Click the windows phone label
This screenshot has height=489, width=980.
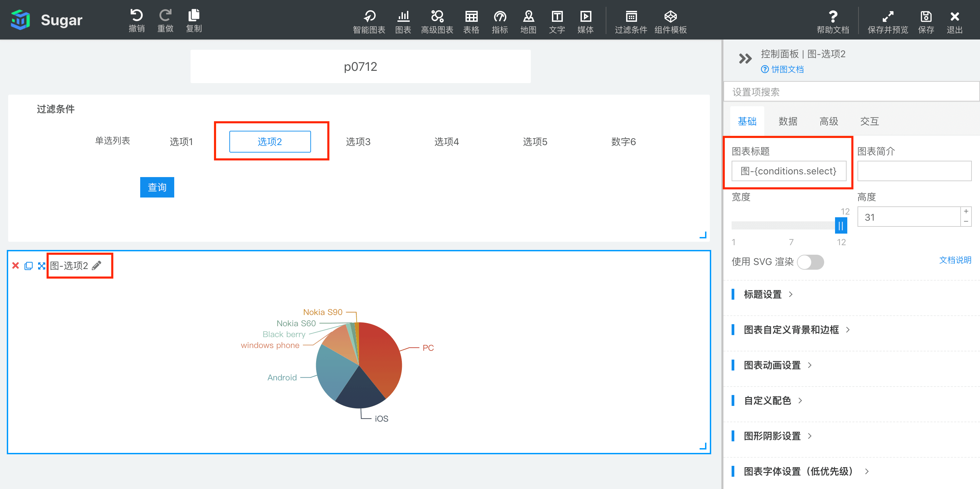click(x=270, y=345)
